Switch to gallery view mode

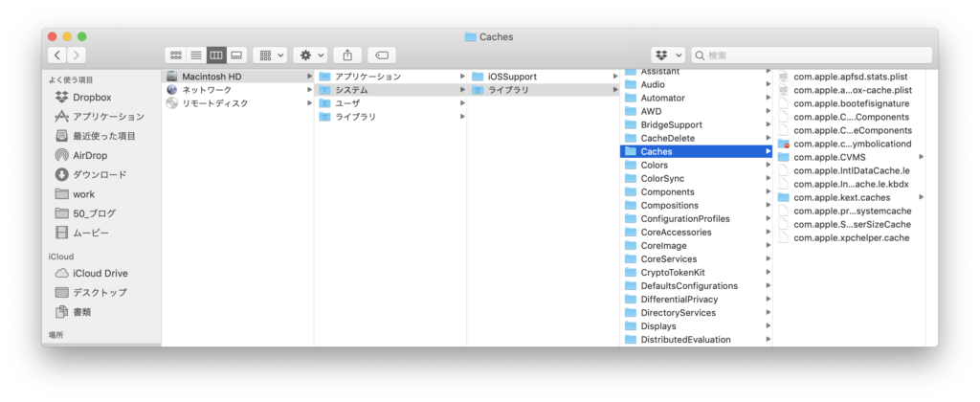click(236, 56)
